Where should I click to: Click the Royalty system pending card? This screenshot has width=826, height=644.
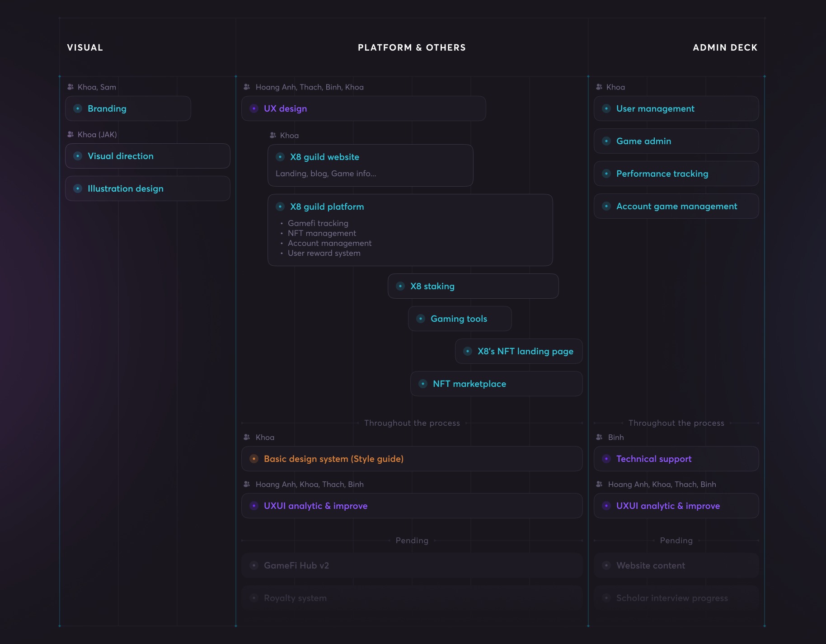coord(295,598)
